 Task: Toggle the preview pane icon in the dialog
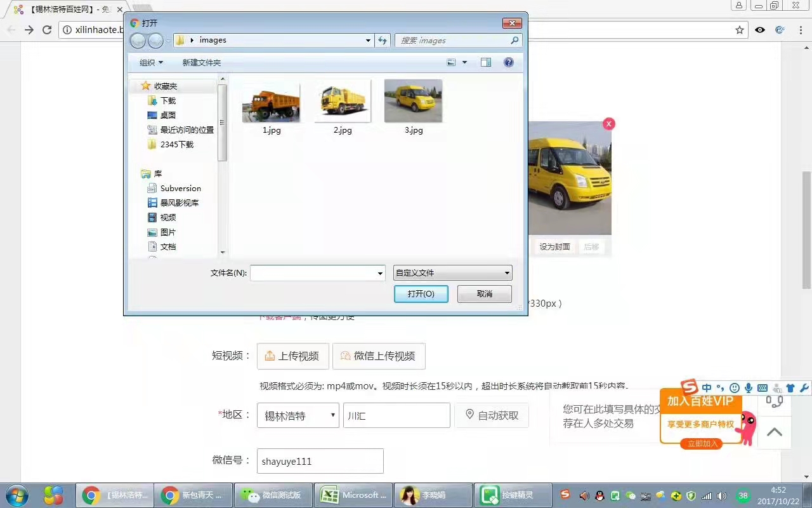[x=486, y=62]
